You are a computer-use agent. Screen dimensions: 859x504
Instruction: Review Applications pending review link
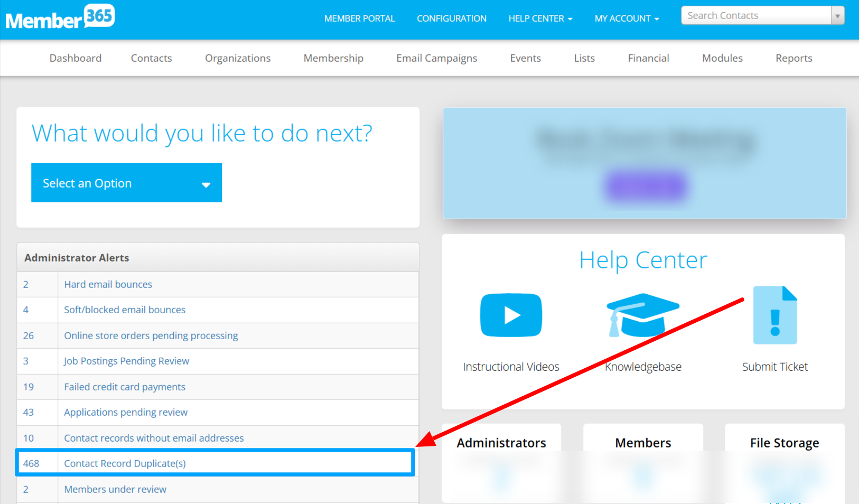(x=126, y=412)
